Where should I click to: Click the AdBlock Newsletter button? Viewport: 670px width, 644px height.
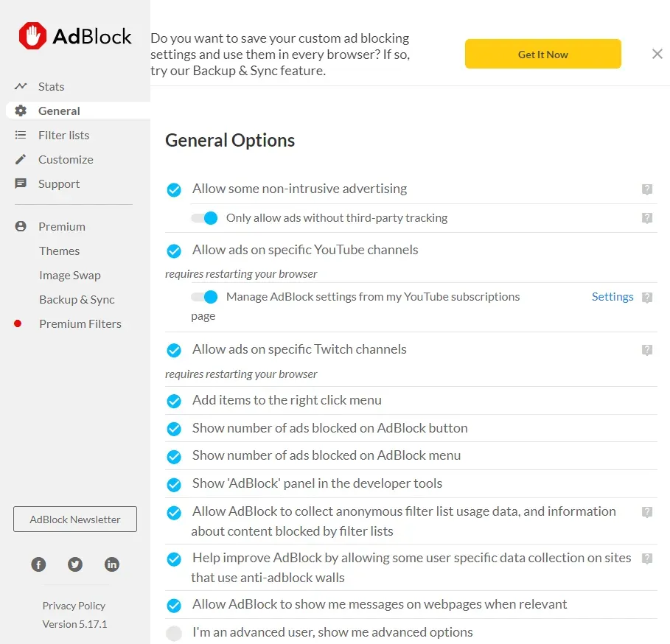tap(74, 519)
